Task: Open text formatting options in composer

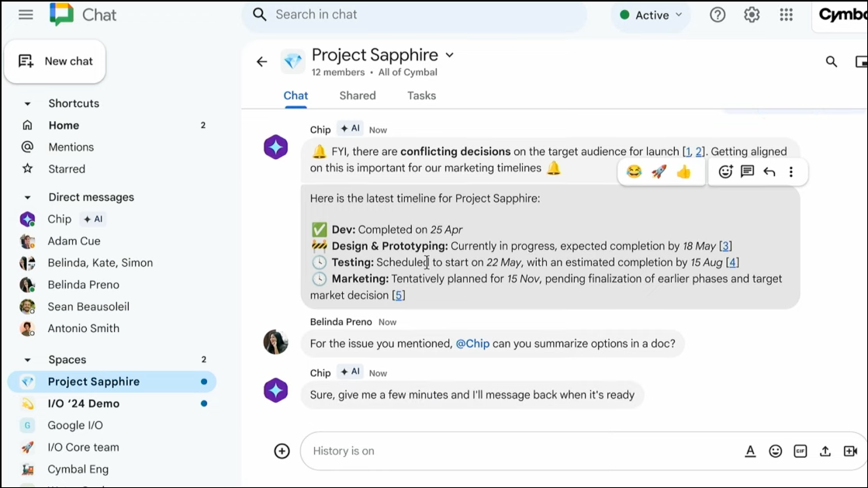Action: pyautogui.click(x=750, y=452)
